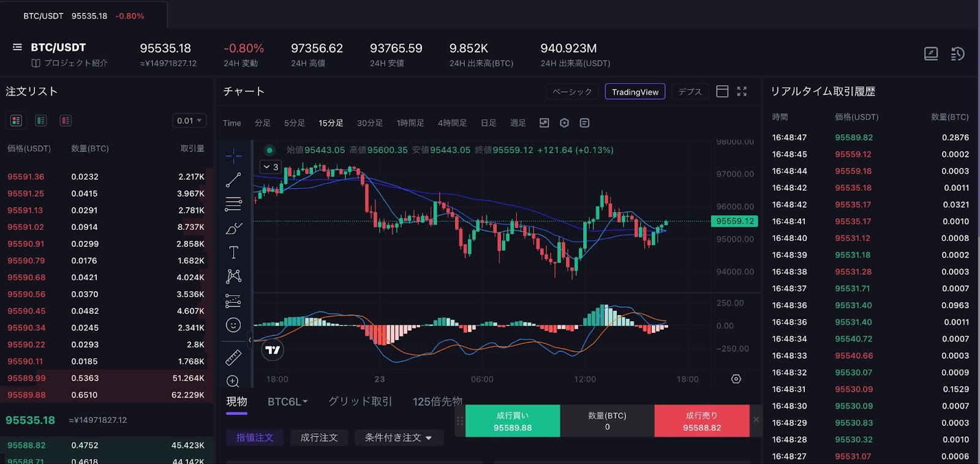Open market list menu beside BTC/USDT
Image resolution: width=980 pixels, height=464 pixels.
coord(17,47)
